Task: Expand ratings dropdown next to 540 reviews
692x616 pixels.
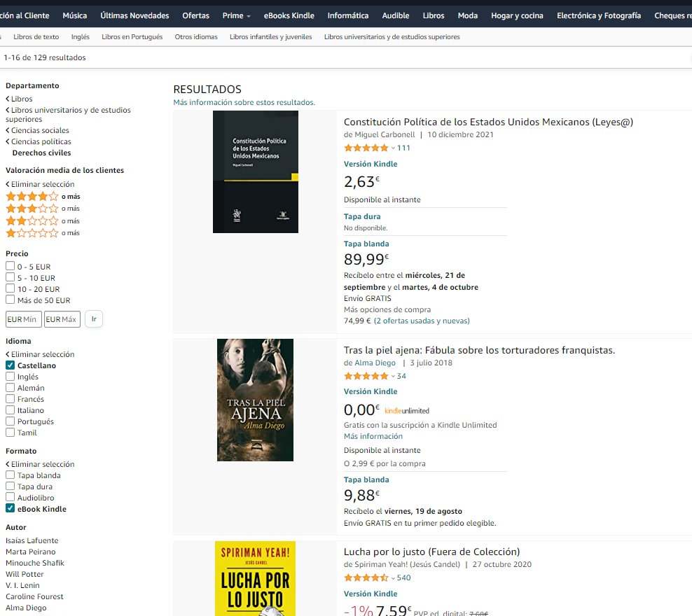Action: coord(393,578)
